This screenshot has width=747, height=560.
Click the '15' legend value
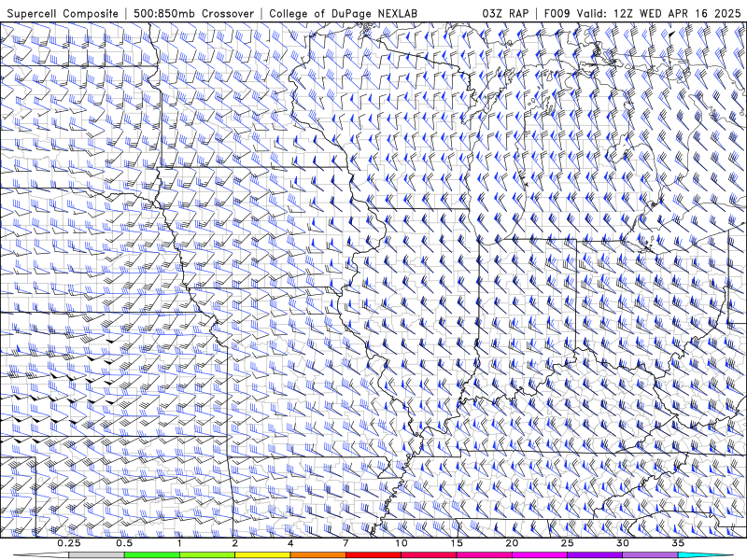click(x=457, y=543)
